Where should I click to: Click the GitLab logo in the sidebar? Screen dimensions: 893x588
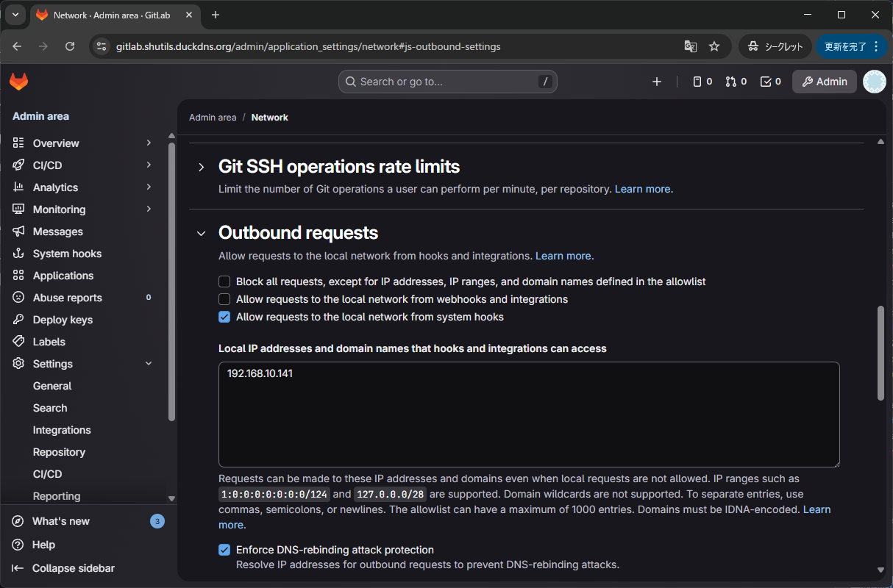[x=18, y=80]
